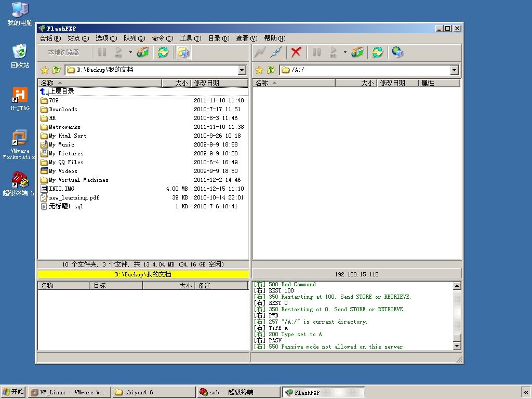Open the 查看 menu

pos(247,38)
